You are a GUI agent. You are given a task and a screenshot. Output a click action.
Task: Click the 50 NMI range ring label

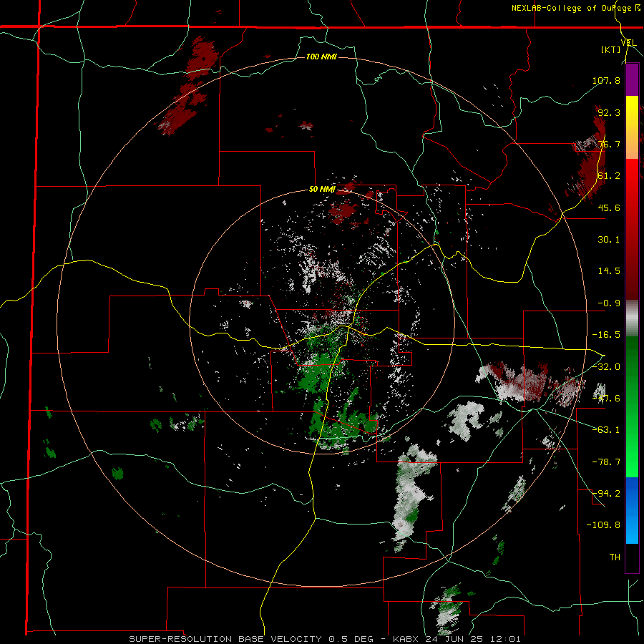(322, 190)
